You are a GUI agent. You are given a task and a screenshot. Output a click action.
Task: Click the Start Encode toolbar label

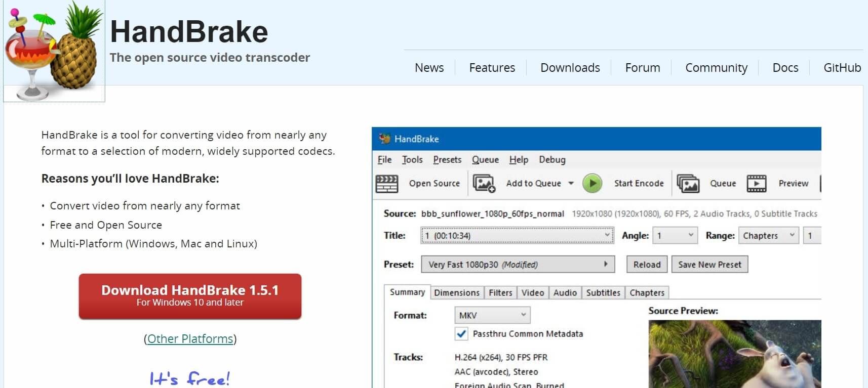(639, 184)
